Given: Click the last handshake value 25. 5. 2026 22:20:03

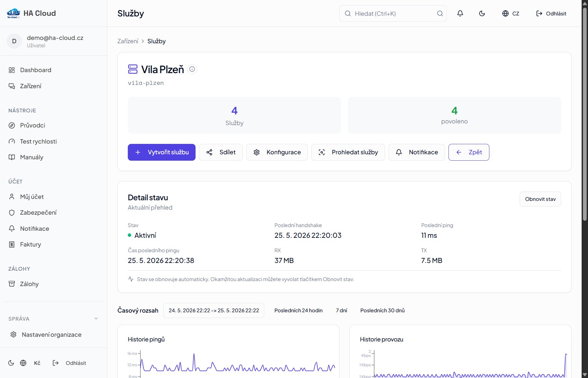Looking at the screenshot, I should [308, 235].
